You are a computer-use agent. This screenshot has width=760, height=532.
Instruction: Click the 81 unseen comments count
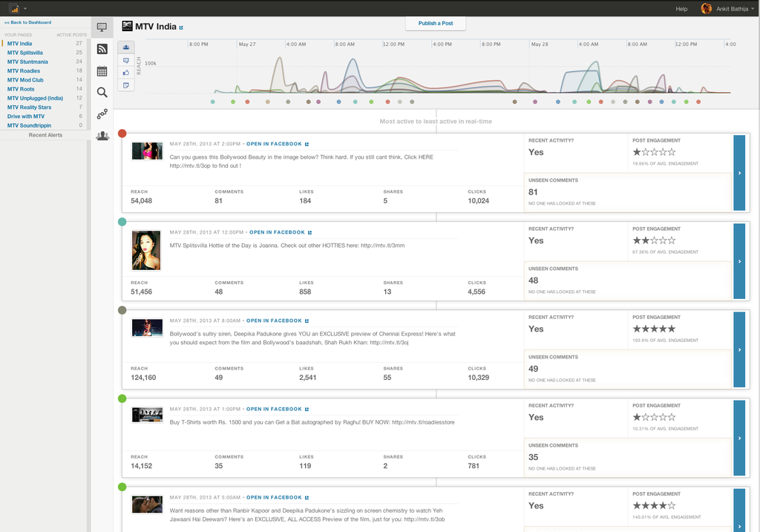[533, 192]
